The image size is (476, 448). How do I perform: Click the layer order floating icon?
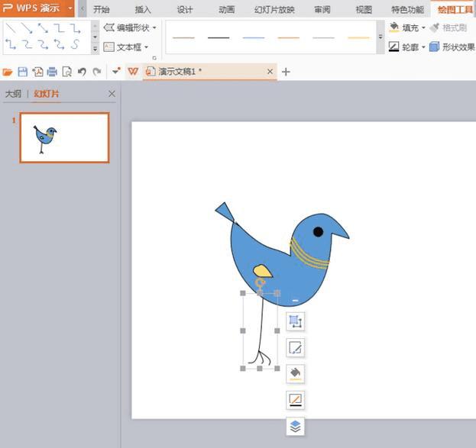pos(295,426)
